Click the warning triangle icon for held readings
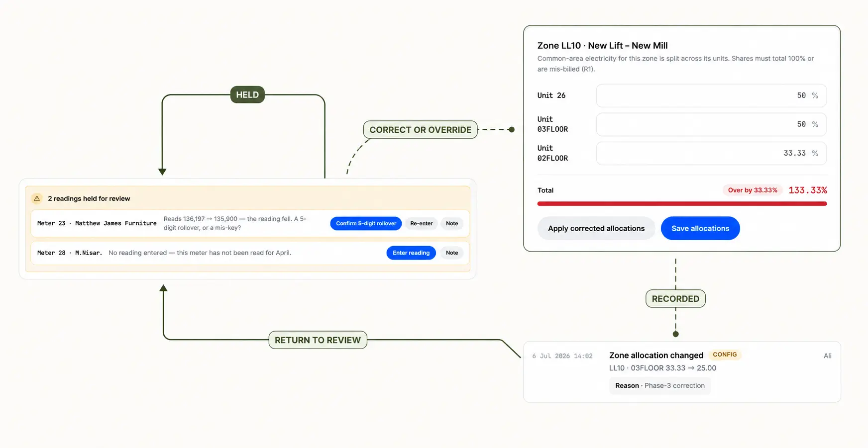868x448 pixels. [37, 198]
